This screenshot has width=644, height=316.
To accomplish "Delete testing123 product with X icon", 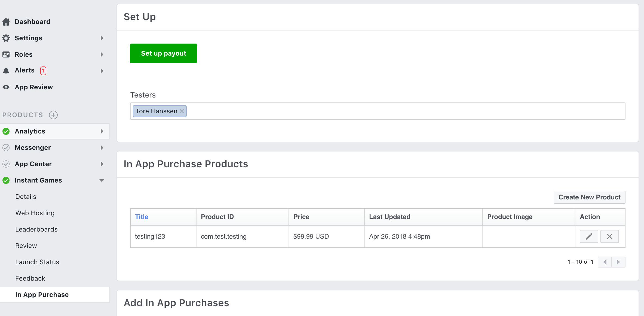I will point(609,236).
